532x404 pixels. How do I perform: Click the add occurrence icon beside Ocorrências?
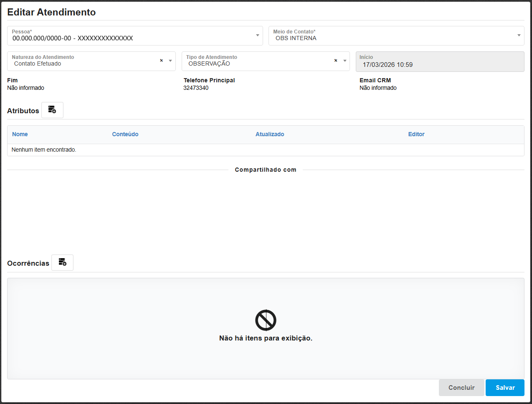point(62,262)
